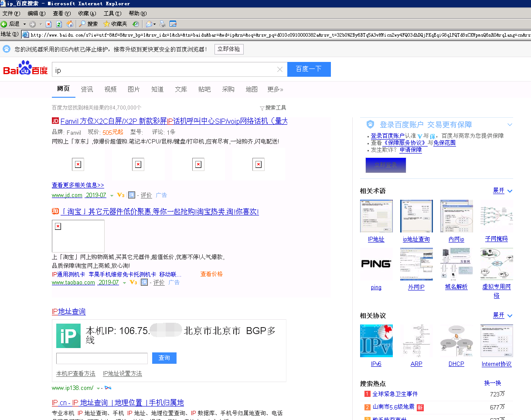Click the 百度一下 search button
This screenshot has width=531, height=420.
point(309,69)
